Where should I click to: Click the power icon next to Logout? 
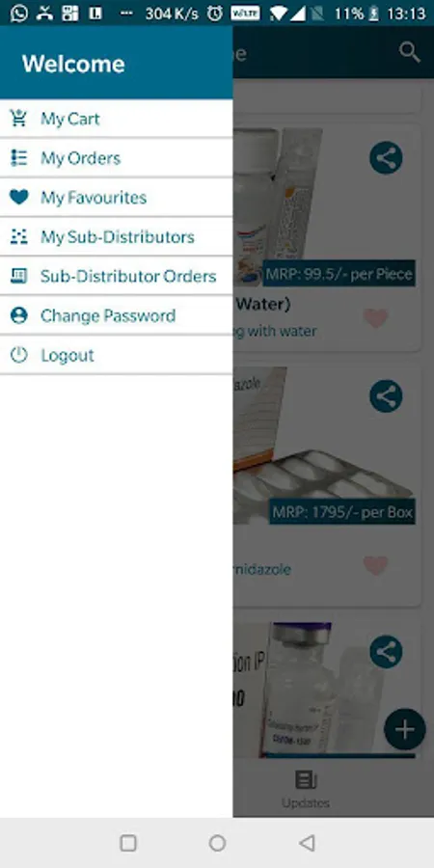click(x=19, y=355)
